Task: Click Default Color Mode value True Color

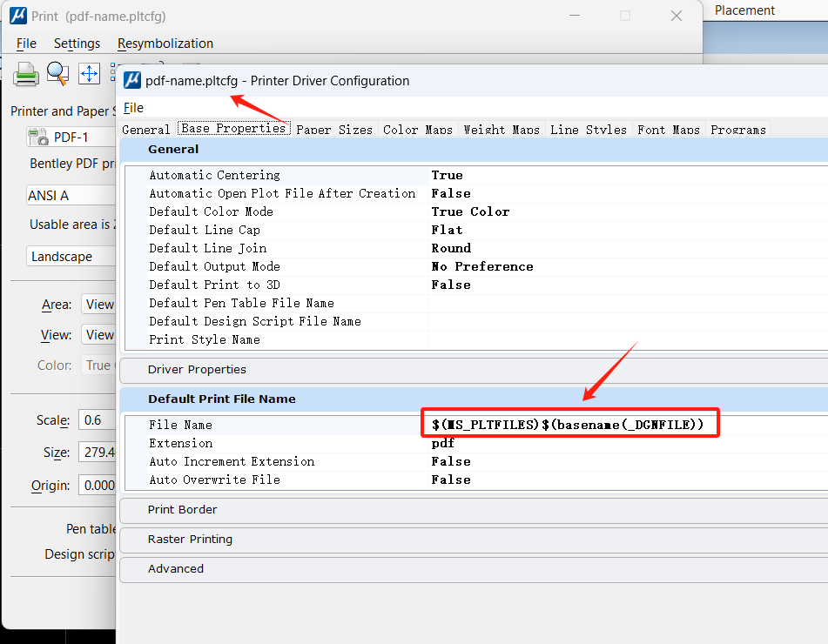Action: (x=470, y=211)
